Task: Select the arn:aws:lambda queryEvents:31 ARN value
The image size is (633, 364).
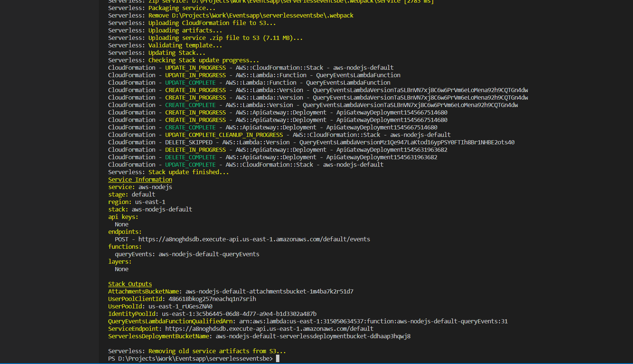Action: 373,321
